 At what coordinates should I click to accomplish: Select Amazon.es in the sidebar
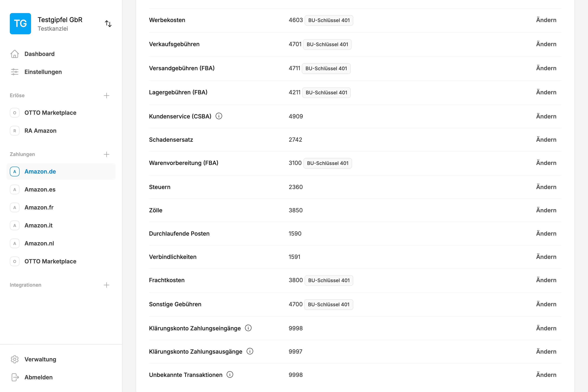point(40,189)
